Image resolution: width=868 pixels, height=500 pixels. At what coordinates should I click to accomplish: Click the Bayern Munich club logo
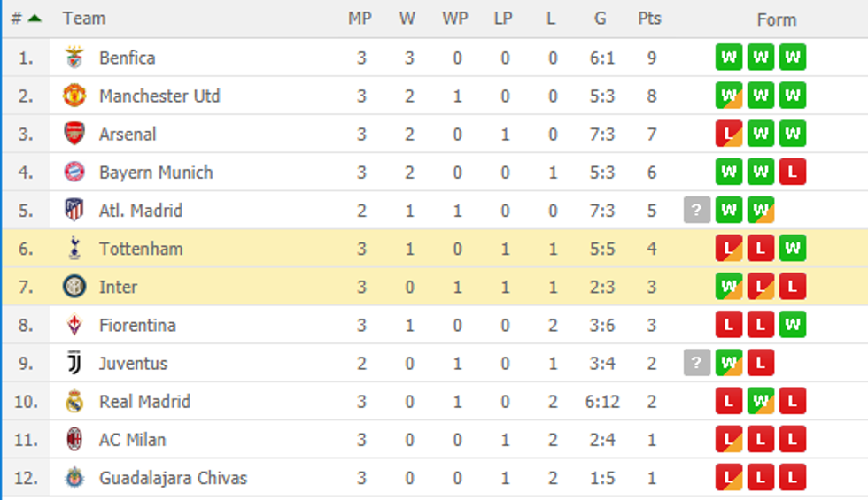[x=74, y=173]
